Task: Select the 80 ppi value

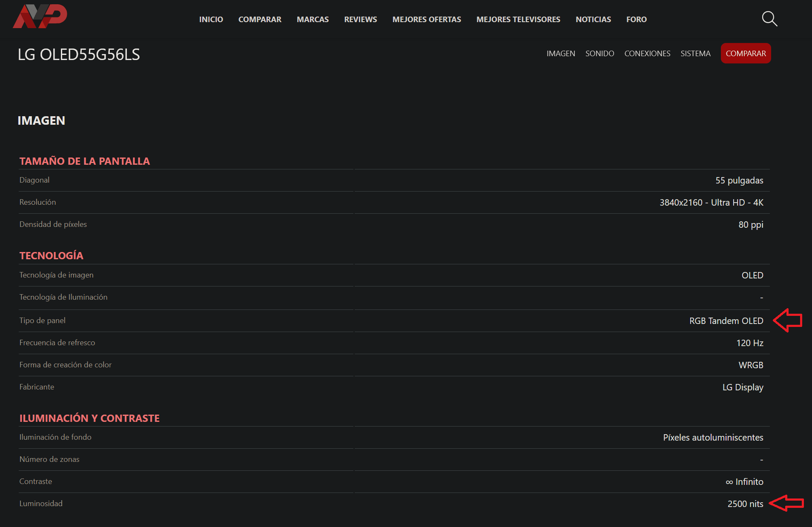Action: (x=751, y=225)
